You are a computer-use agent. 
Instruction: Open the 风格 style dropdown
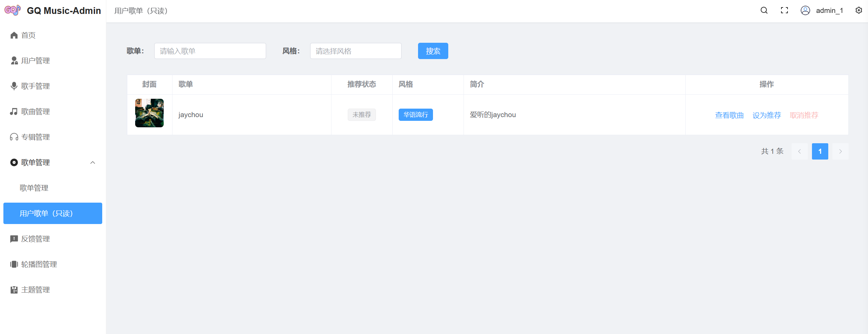(356, 51)
